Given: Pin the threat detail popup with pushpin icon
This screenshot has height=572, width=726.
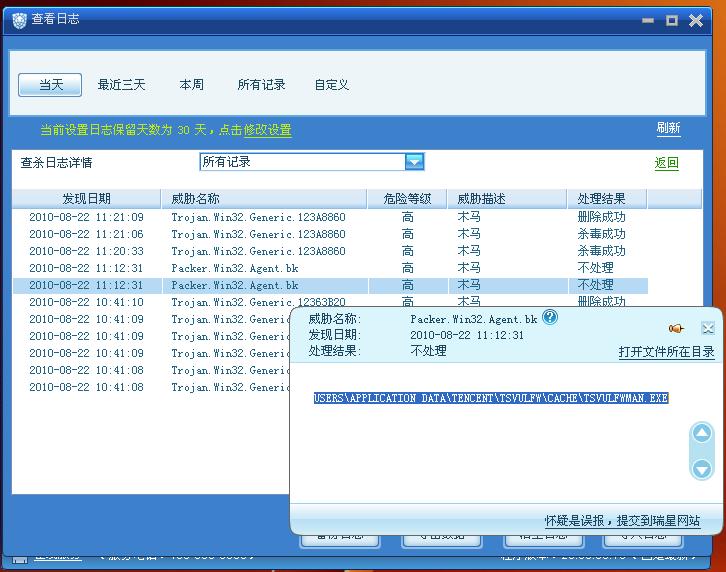Looking at the screenshot, I should click(676, 328).
